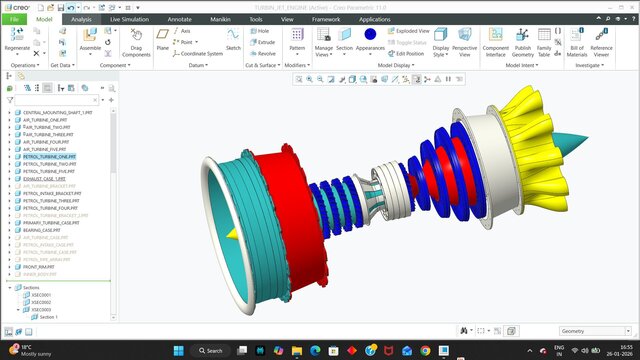Viewport: 640px width, 360px height.
Task: Click the Undo arrow in quick access toolbar
Action: pyautogui.click(x=71, y=7)
